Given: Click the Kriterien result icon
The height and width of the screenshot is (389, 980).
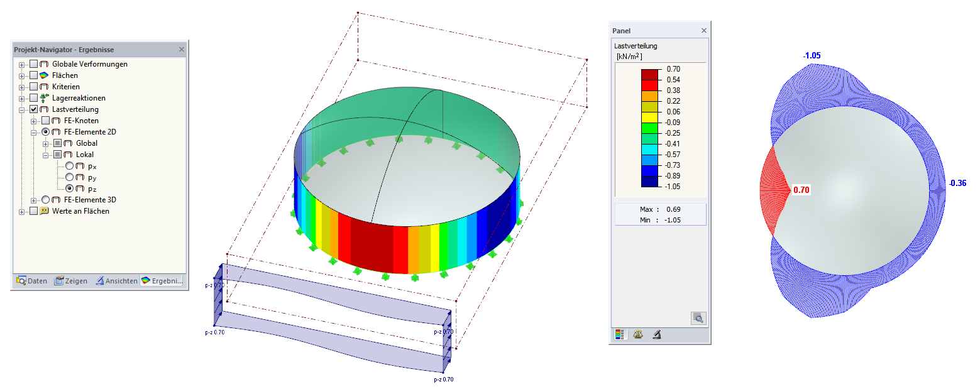Looking at the screenshot, I should pos(45,87).
